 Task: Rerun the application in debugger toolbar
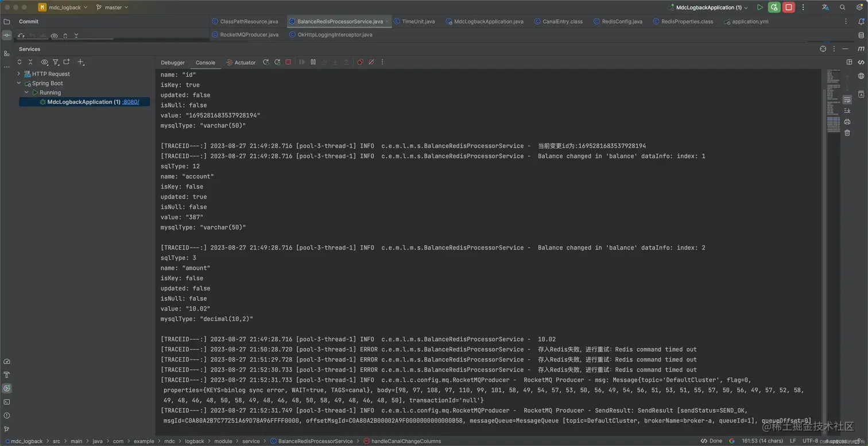pyautogui.click(x=266, y=62)
